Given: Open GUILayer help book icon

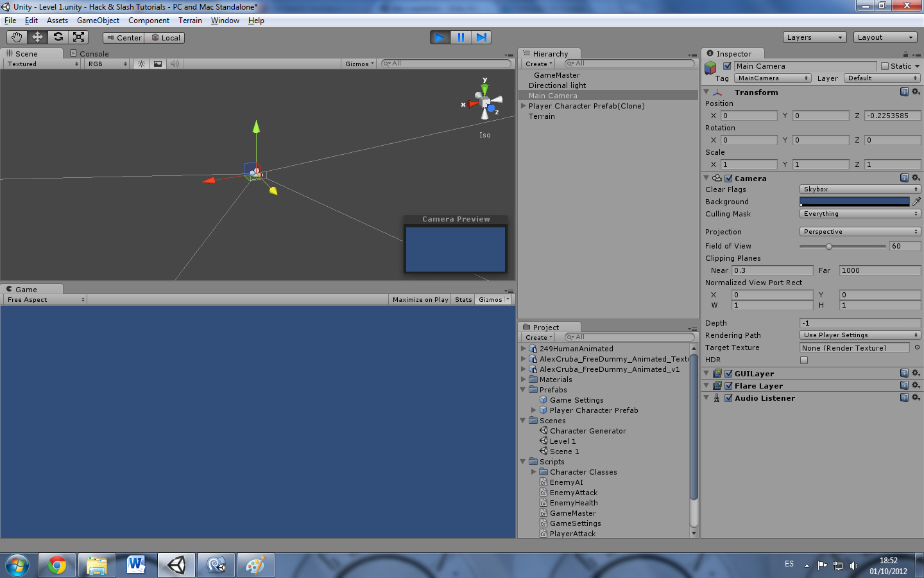Looking at the screenshot, I should [904, 373].
